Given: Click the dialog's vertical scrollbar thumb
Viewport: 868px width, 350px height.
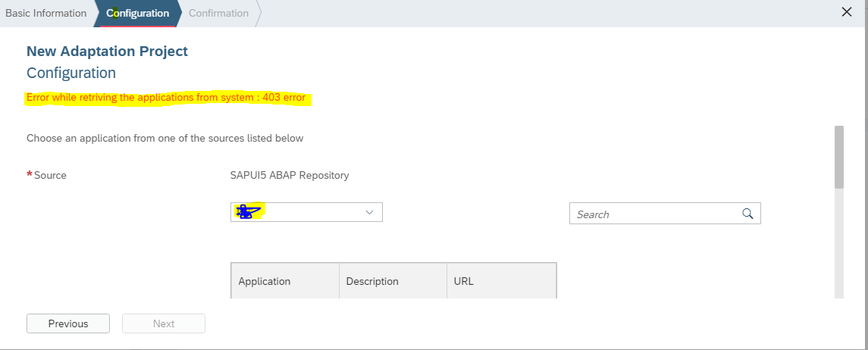Looking at the screenshot, I should click(839, 157).
